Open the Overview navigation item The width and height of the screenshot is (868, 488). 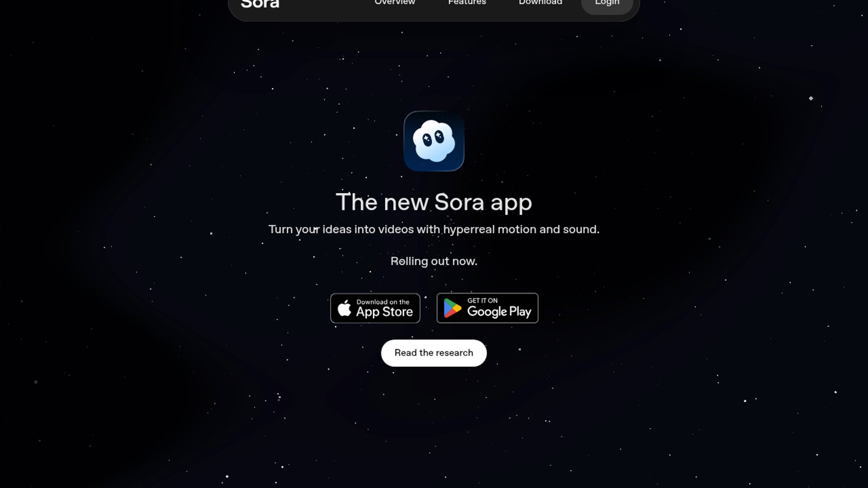coord(395,2)
